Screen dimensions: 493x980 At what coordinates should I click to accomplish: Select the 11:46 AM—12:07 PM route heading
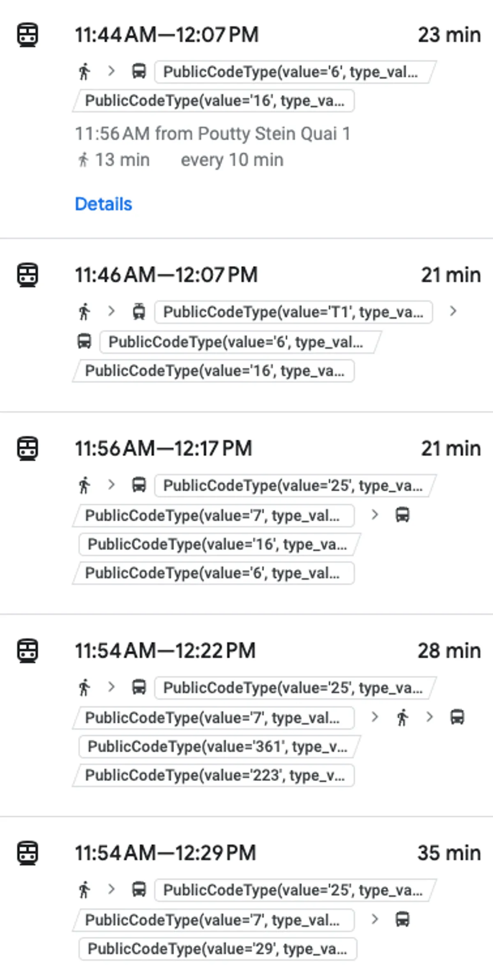click(166, 275)
